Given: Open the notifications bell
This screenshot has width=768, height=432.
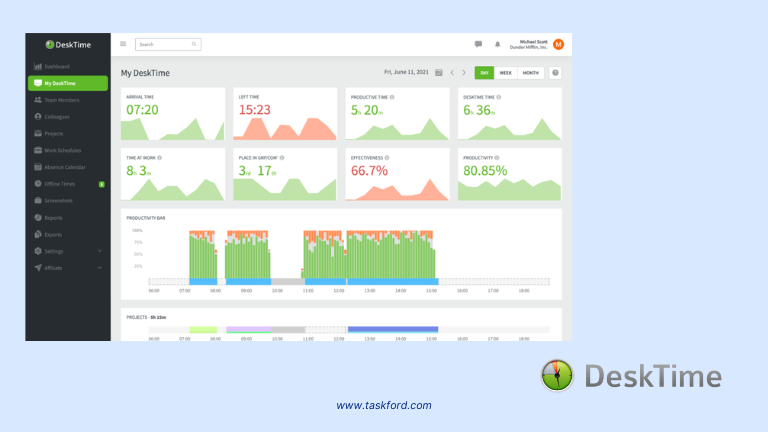Looking at the screenshot, I should pos(497,44).
